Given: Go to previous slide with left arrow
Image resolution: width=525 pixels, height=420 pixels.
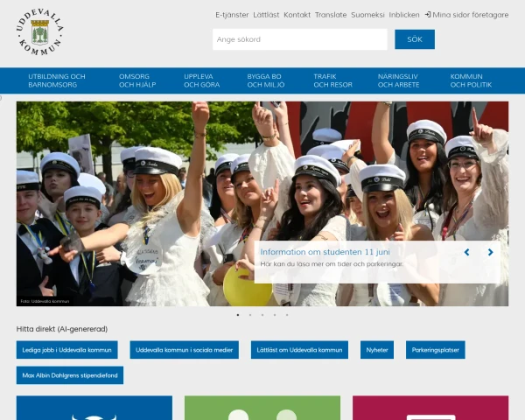Looking at the screenshot, I should tap(466, 252).
